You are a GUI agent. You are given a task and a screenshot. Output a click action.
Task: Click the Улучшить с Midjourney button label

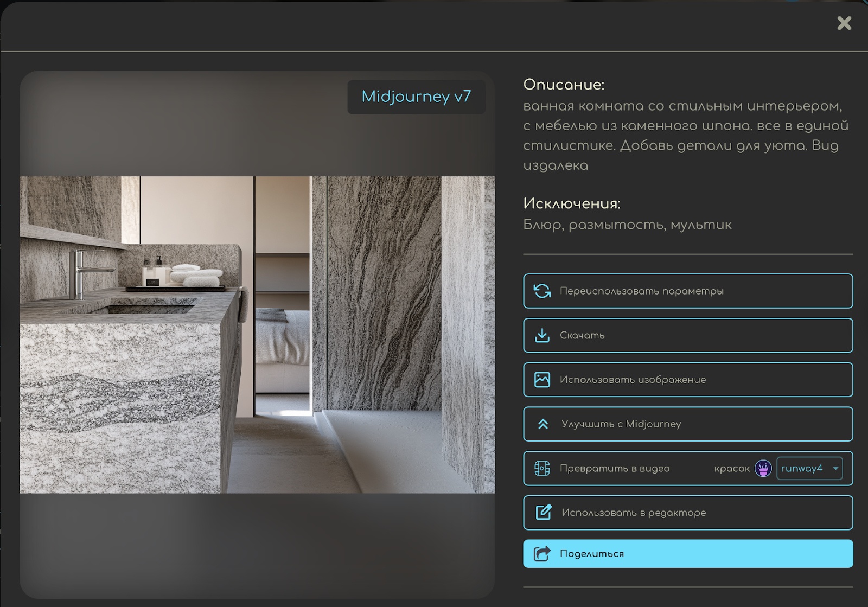coord(621,424)
